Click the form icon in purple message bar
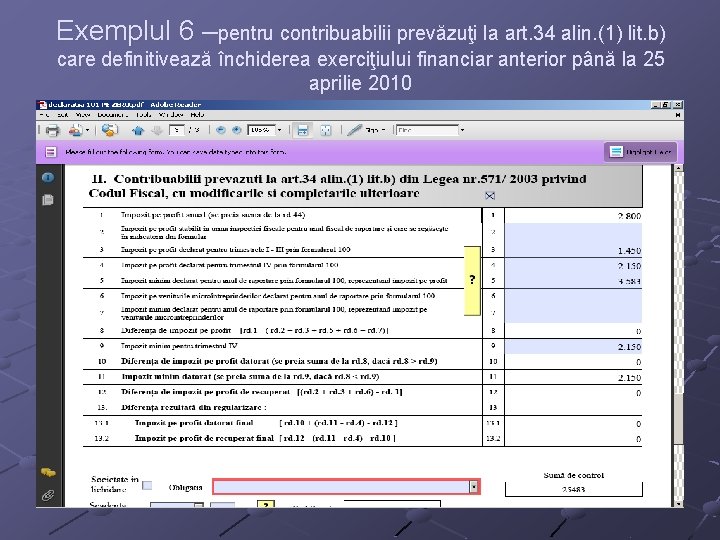The image size is (720, 540). (51, 152)
